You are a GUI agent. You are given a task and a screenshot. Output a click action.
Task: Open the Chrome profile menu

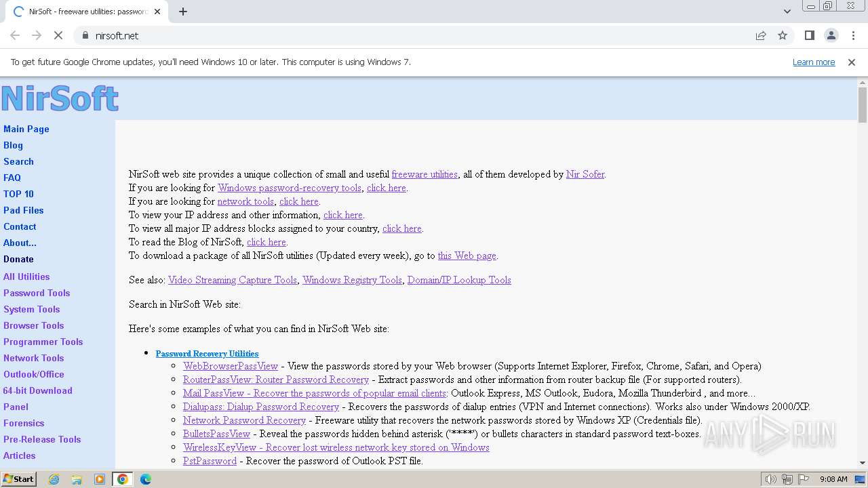[x=831, y=35]
